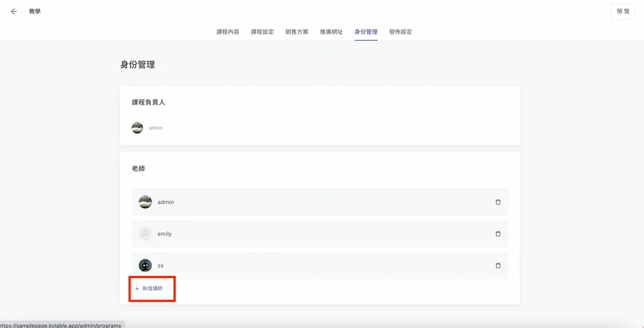Image resolution: width=644 pixels, height=328 pixels.
Task: Click the back arrow beside 教學
Action: pos(14,11)
